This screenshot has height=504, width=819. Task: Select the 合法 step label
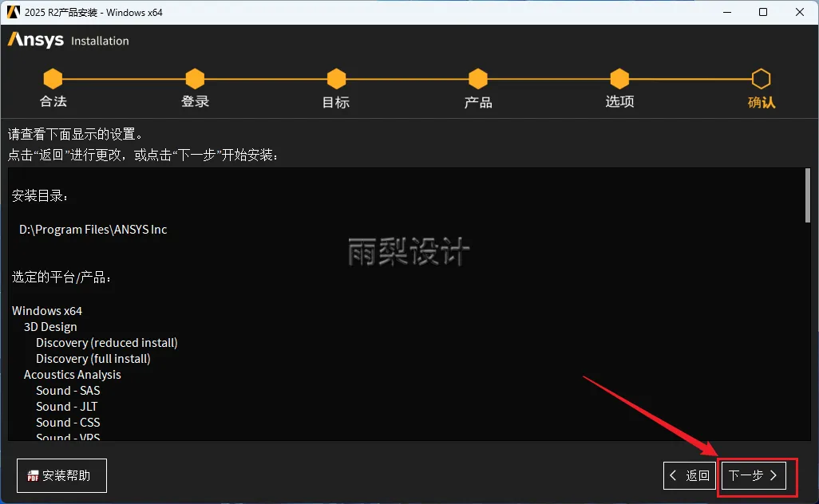(x=53, y=101)
